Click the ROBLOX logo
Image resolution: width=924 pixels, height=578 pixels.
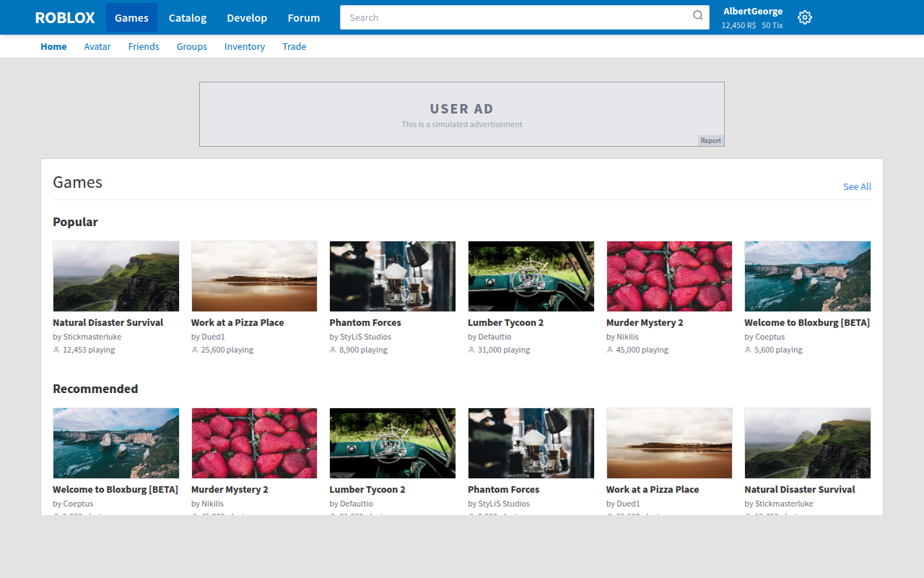tap(65, 17)
